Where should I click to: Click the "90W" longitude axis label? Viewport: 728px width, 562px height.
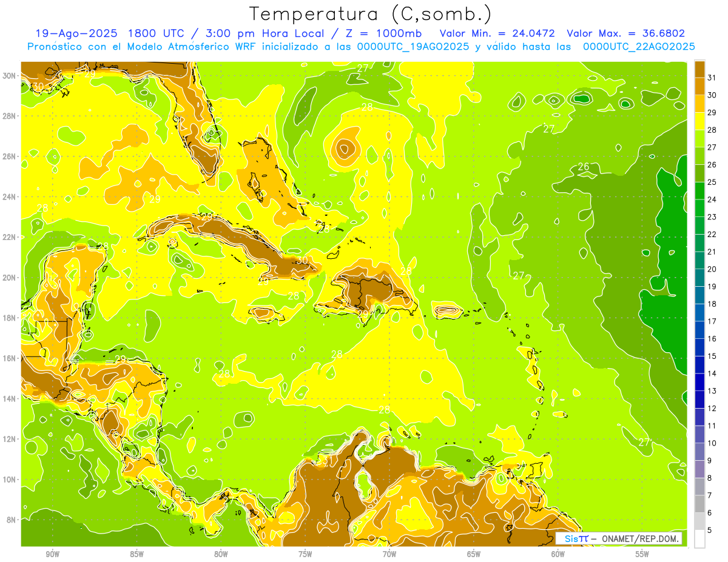(52, 554)
